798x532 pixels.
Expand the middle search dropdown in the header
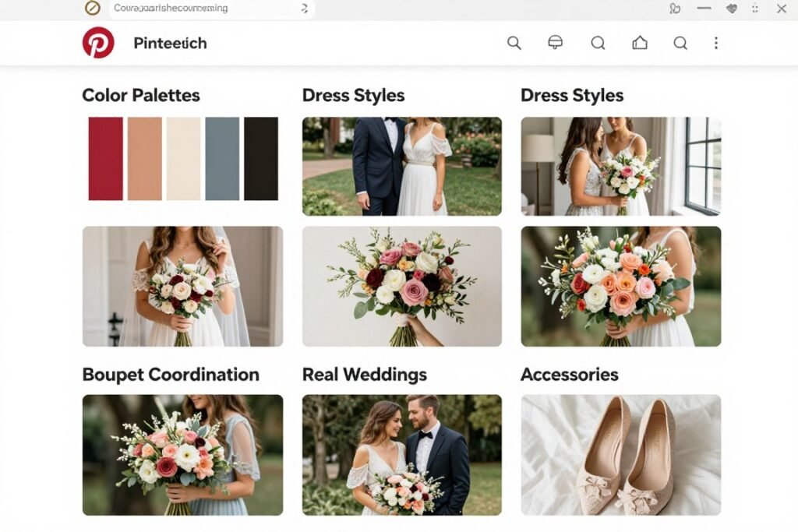(598, 43)
